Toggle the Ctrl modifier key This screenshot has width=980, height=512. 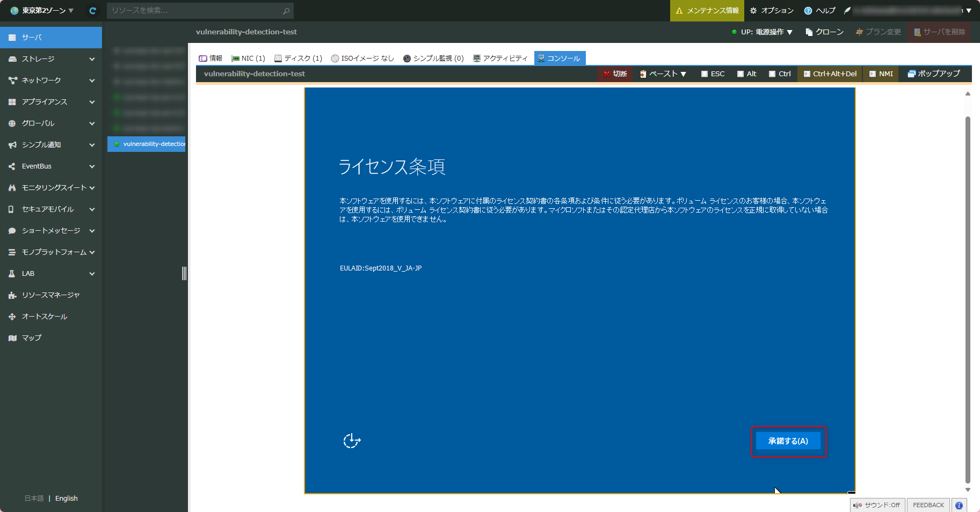point(779,74)
